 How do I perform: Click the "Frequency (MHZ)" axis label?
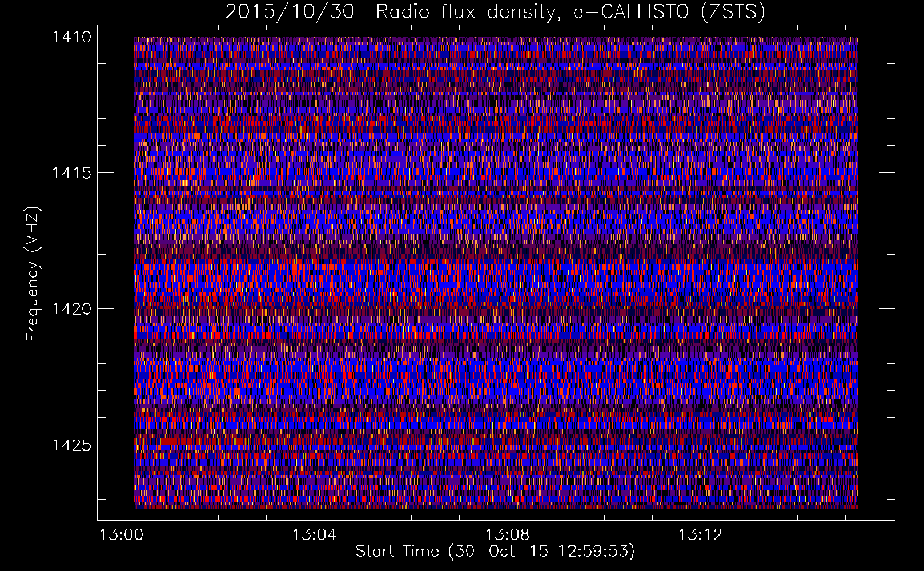tap(33, 274)
